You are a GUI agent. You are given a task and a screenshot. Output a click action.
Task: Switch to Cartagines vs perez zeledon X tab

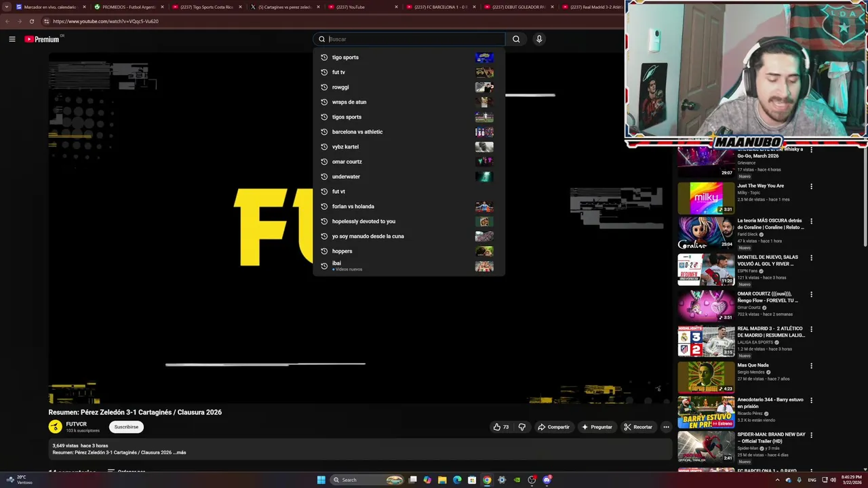coord(285,7)
